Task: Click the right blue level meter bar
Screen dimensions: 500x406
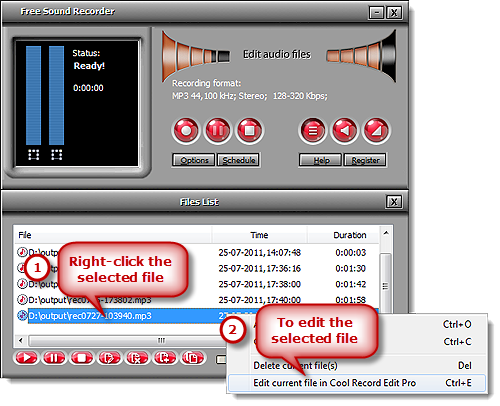Action: (x=56, y=96)
